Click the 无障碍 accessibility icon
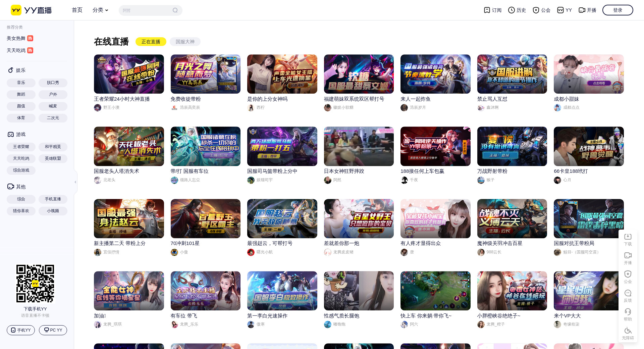Screen dimensions: 644x349 click(628, 334)
